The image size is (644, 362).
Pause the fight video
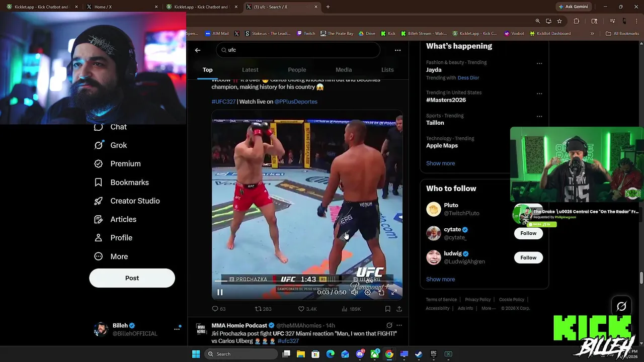coord(220,292)
